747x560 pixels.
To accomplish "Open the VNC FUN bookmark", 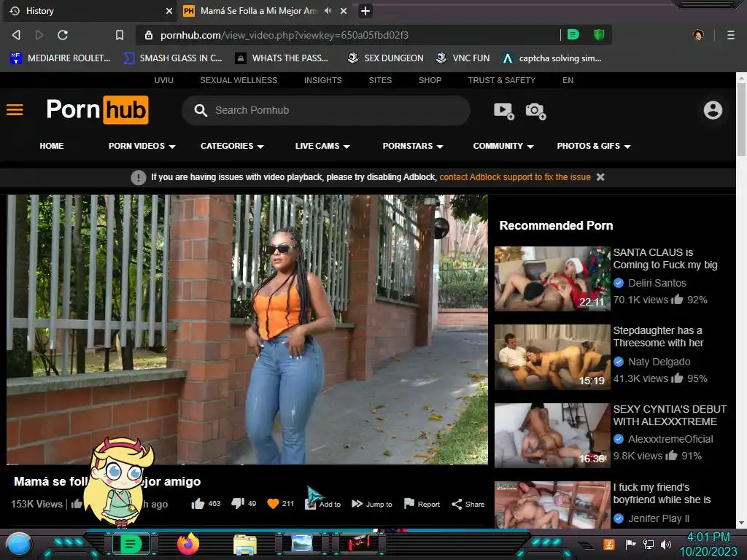I will [x=463, y=58].
